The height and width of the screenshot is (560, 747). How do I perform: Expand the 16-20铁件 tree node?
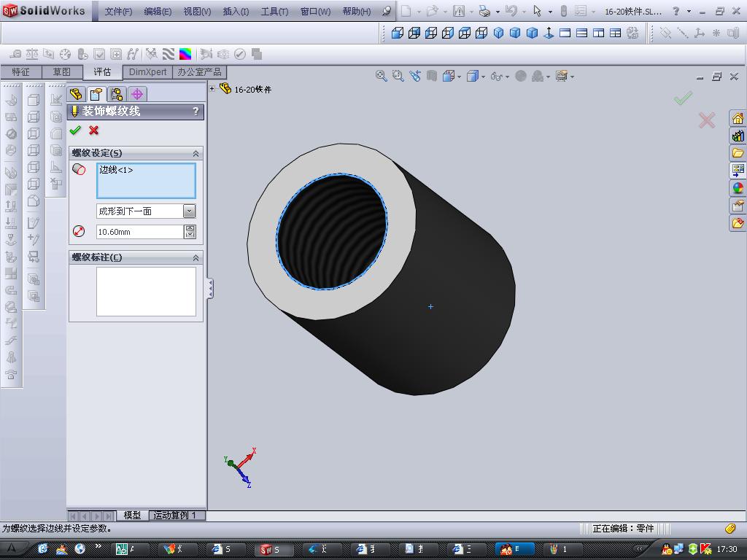[x=212, y=89]
